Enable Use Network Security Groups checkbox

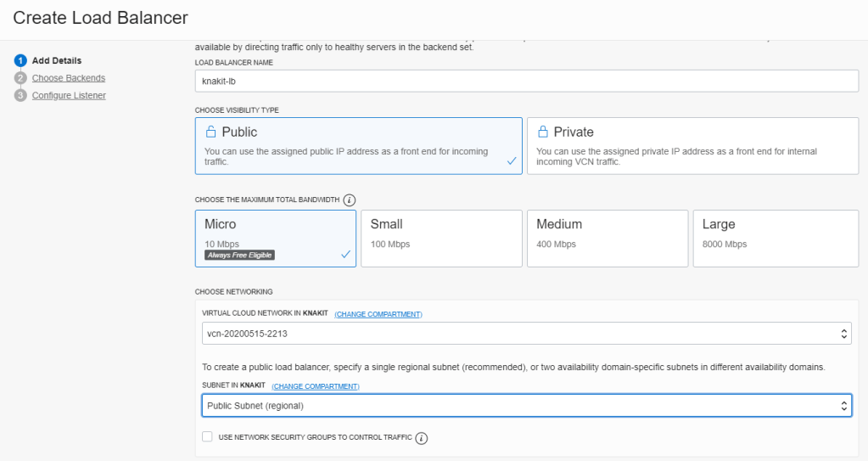pyautogui.click(x=207, y=437)
